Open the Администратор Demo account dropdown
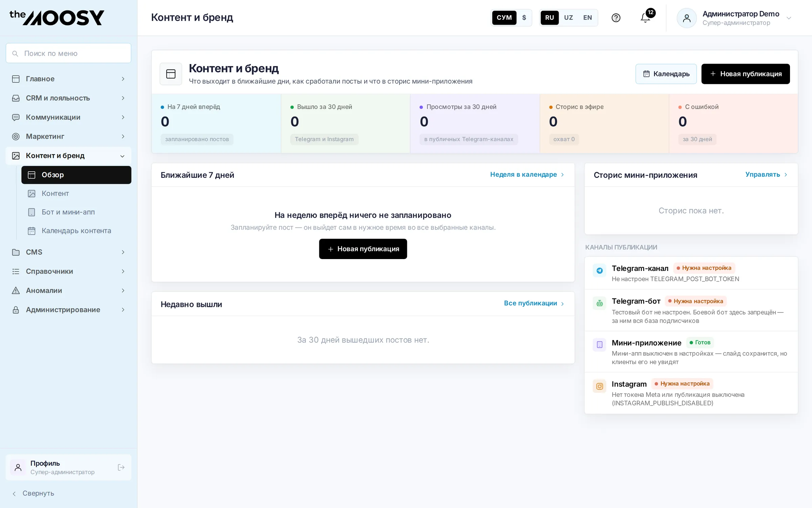 (734, 18)
